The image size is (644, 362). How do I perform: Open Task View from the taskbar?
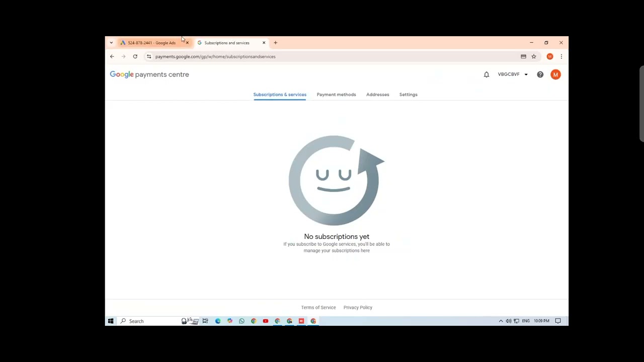tap(205, 321)
